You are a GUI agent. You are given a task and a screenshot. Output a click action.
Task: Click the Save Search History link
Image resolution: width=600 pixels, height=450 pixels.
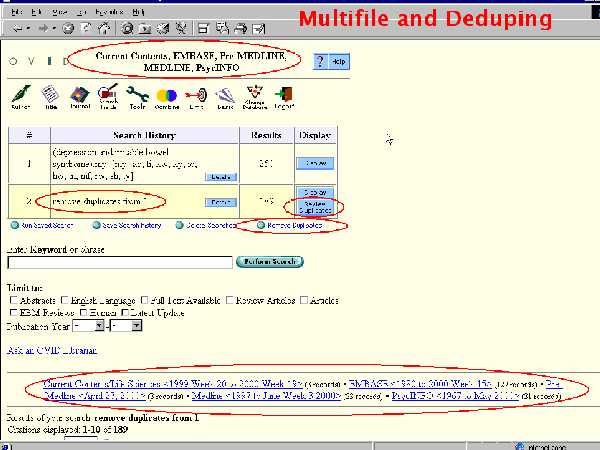(x=132, y=225)
